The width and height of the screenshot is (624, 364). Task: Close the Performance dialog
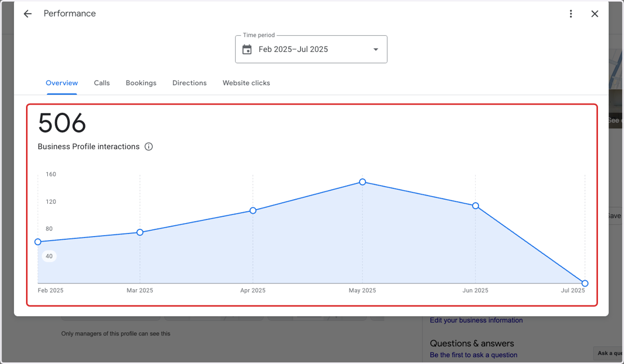click(595, 14)
